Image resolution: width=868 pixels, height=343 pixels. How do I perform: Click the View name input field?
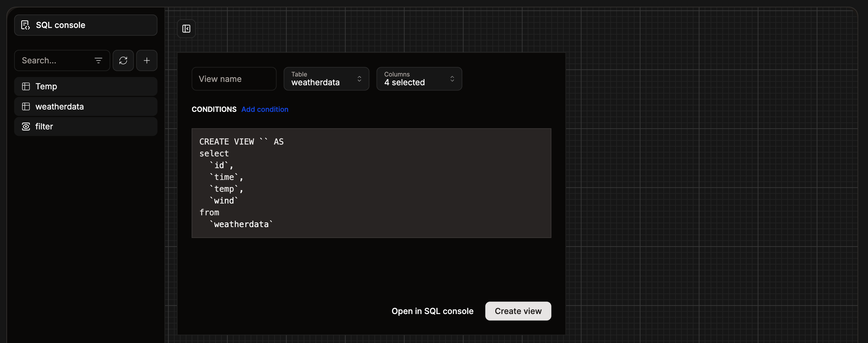point(234,79)
